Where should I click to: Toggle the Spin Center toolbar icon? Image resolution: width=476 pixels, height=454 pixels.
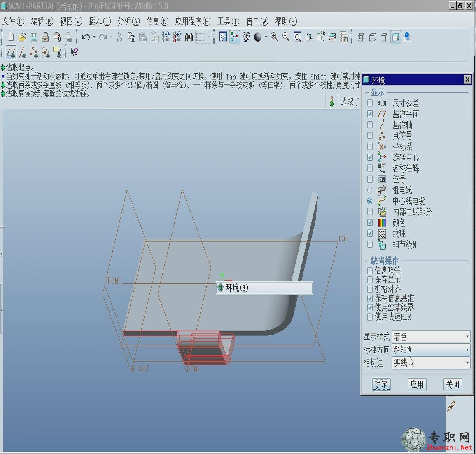pos(235,37)
